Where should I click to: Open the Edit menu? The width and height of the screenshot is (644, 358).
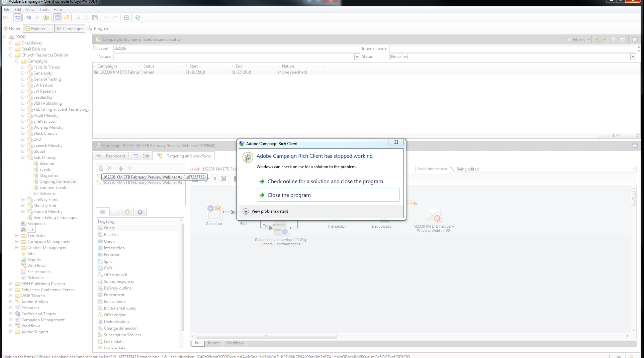click(18, 10)
